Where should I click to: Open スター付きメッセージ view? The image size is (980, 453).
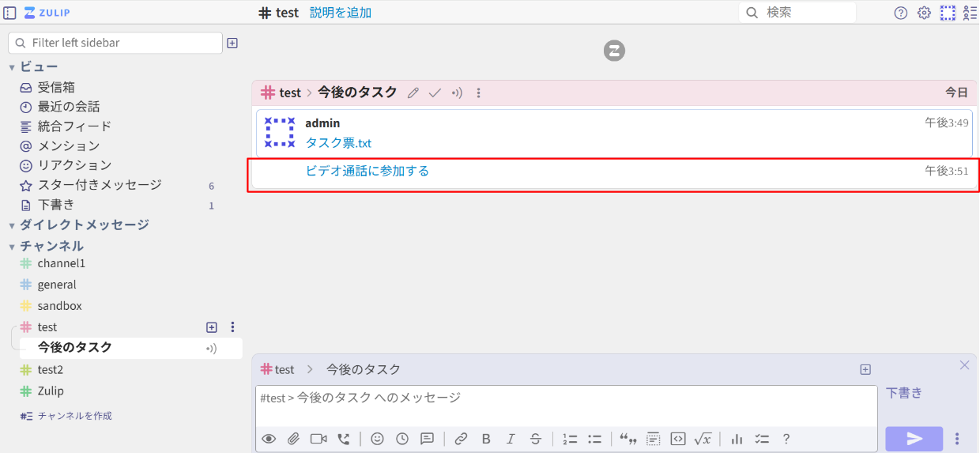pos(100,185)
